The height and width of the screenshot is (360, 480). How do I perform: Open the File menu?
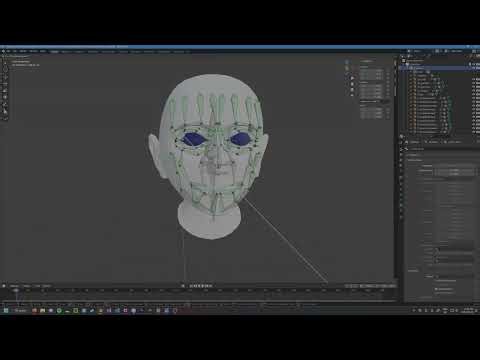(9, 51)
